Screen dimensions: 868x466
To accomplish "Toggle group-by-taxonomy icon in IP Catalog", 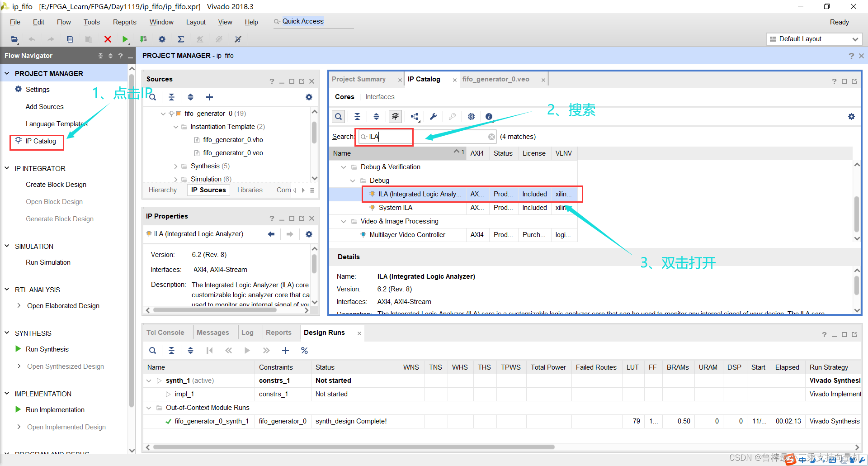I will tap(395, 116).
